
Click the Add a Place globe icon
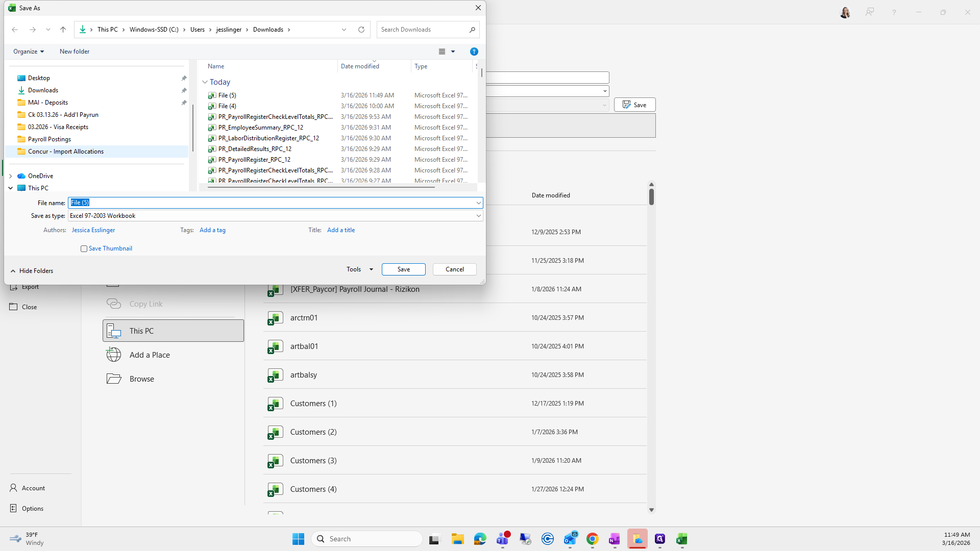pyautogui.click(x=114, y=355)
